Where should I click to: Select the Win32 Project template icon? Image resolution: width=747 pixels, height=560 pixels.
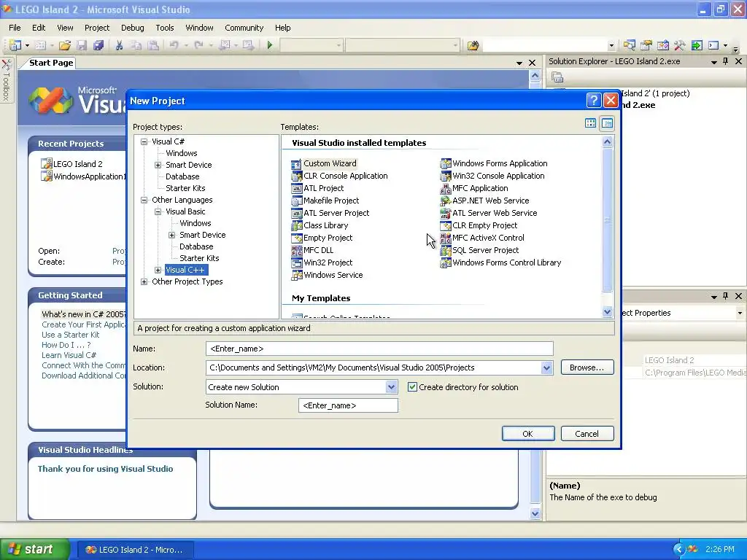[x=296, y=262]
